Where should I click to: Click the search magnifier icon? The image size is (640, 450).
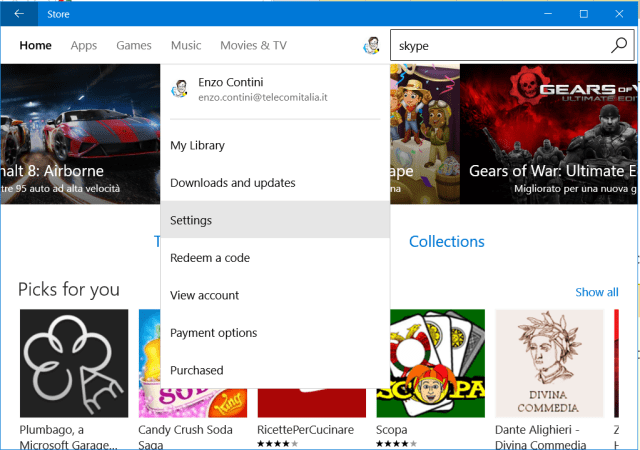[x=619, y=45]
